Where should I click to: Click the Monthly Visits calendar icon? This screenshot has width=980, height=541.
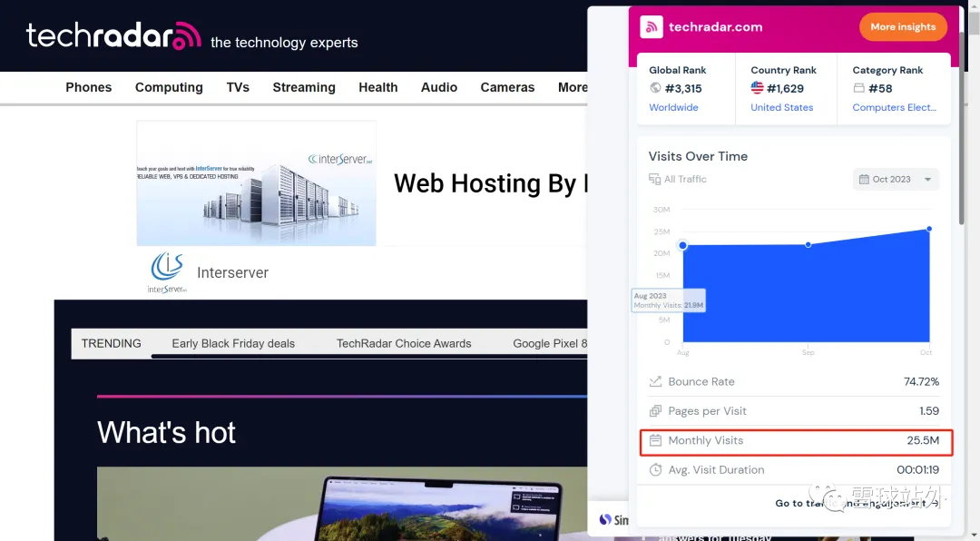tap(655, 440)
